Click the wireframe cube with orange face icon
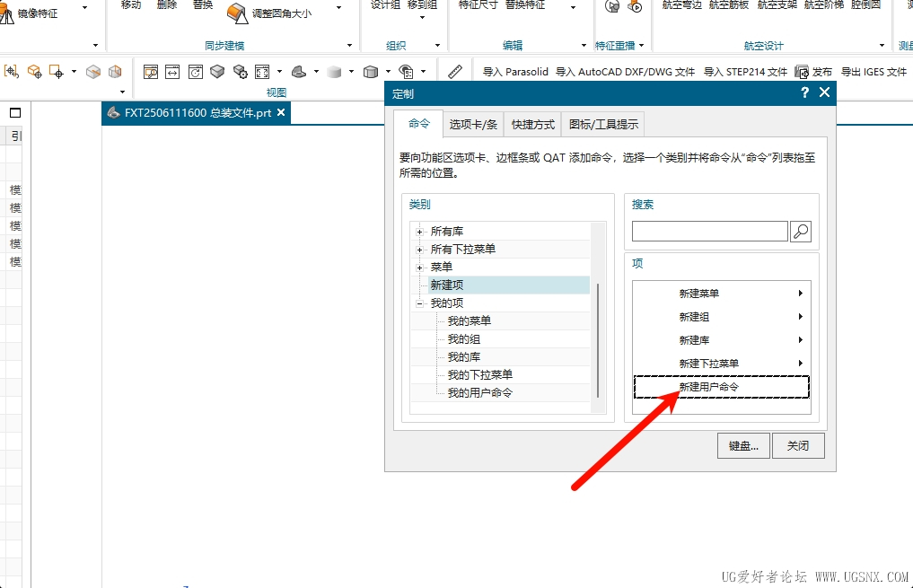The image size is (913, 588). 115,72
